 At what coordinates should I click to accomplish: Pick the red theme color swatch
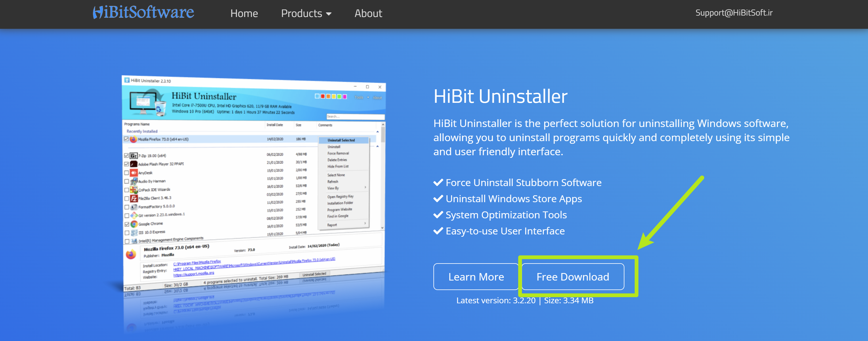(322, 96)
